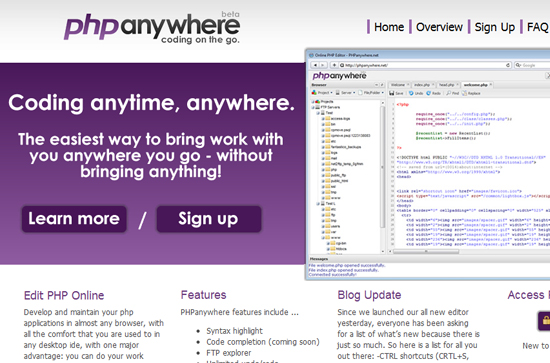Open the Home navigation link
Screen dimensions: 550x363
click(389, 27)
